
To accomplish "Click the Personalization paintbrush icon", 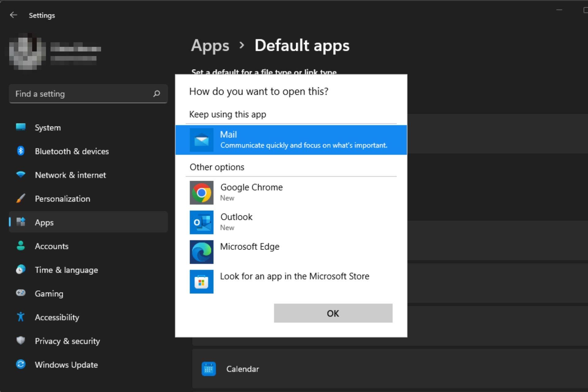I will coord(21,198).
